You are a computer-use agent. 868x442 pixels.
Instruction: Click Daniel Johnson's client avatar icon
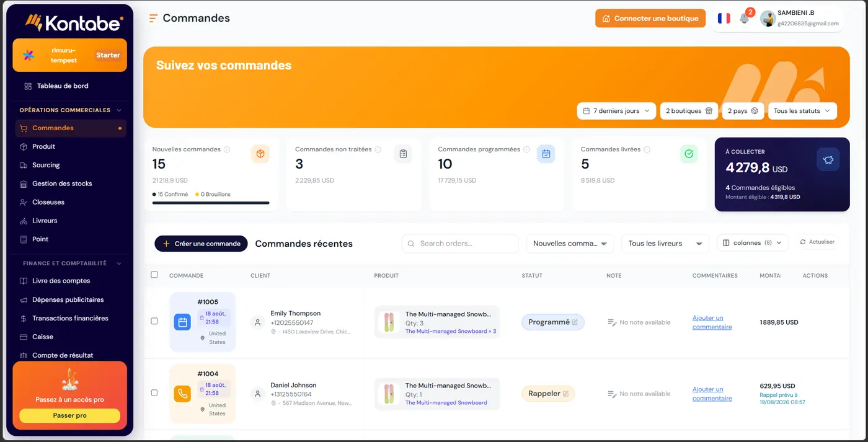(257, 394)
